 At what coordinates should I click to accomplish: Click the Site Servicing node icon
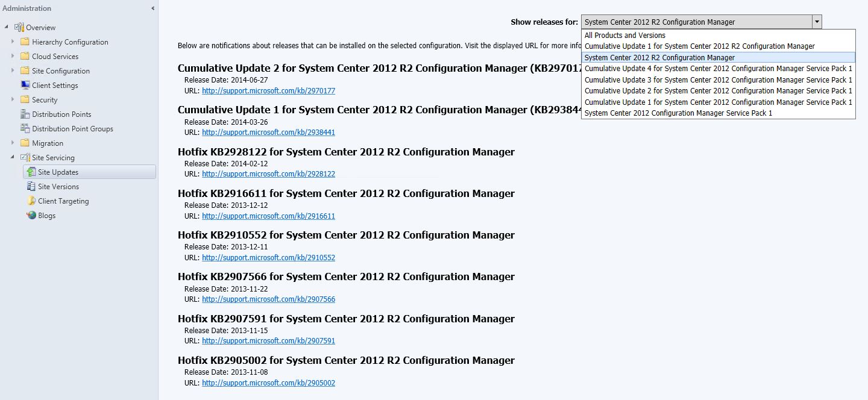coord(25,157)
